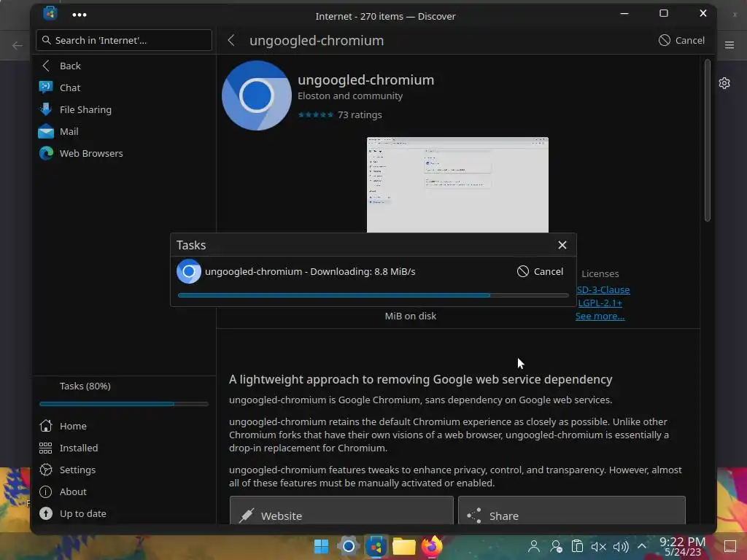Open the BSD-3-Clause license link
Viewport: 747px width, 560px height.
click(x=603, y=289)
